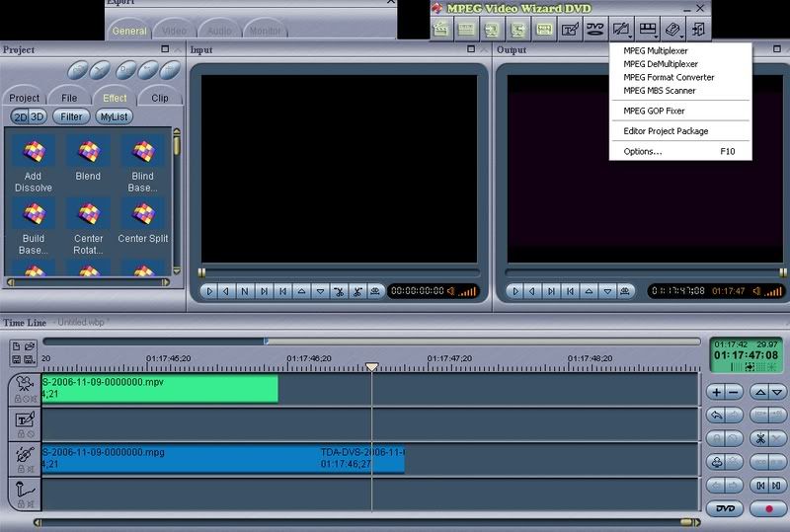
Task: Zoom out timeline with minus button
Action: pos(734,392)
